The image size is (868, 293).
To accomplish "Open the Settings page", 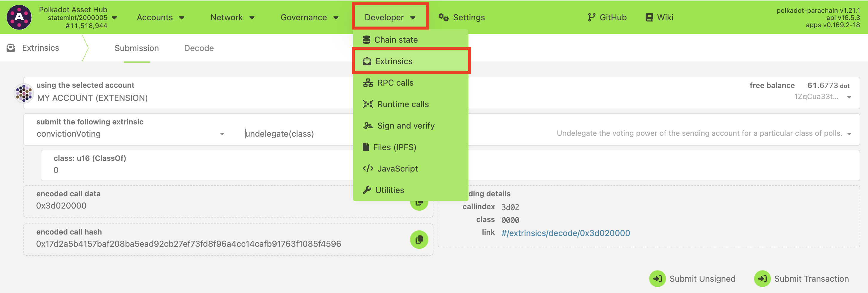I will click(x=461, y=18).
